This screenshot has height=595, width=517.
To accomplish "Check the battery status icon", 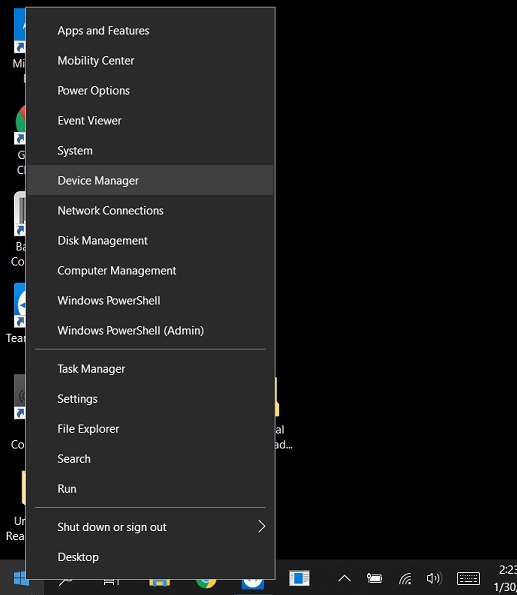I will 374,578.
